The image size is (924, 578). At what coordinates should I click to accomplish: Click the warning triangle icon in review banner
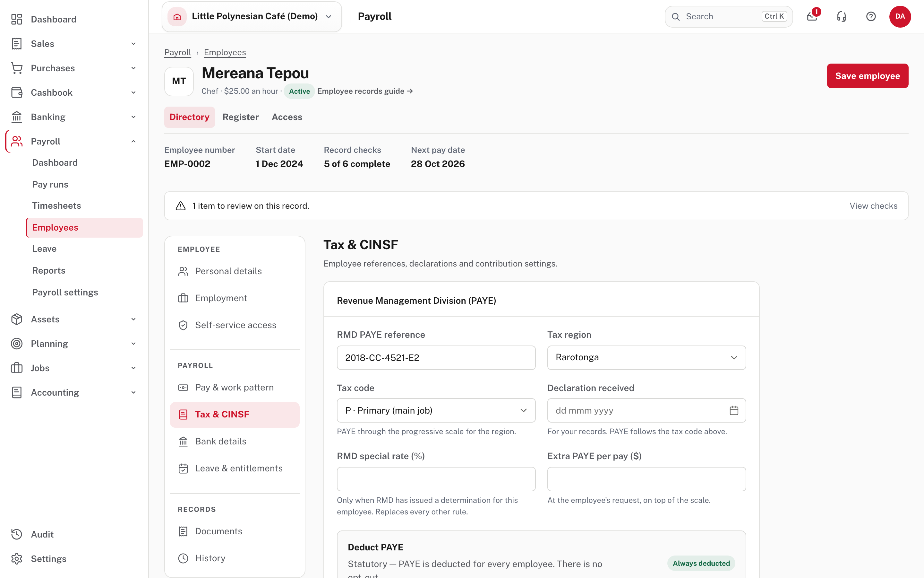(x=181, y=206)
